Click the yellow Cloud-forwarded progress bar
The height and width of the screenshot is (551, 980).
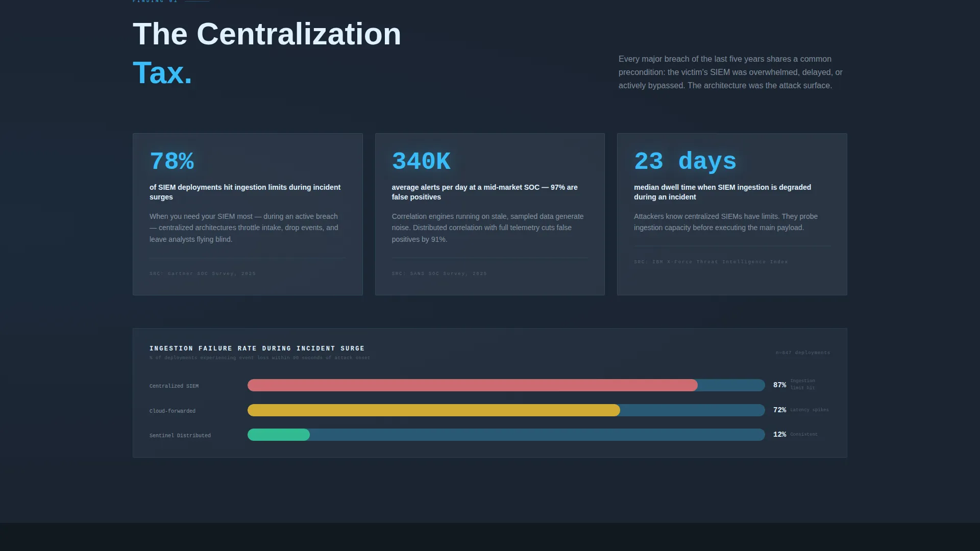(x=434, y=410)
